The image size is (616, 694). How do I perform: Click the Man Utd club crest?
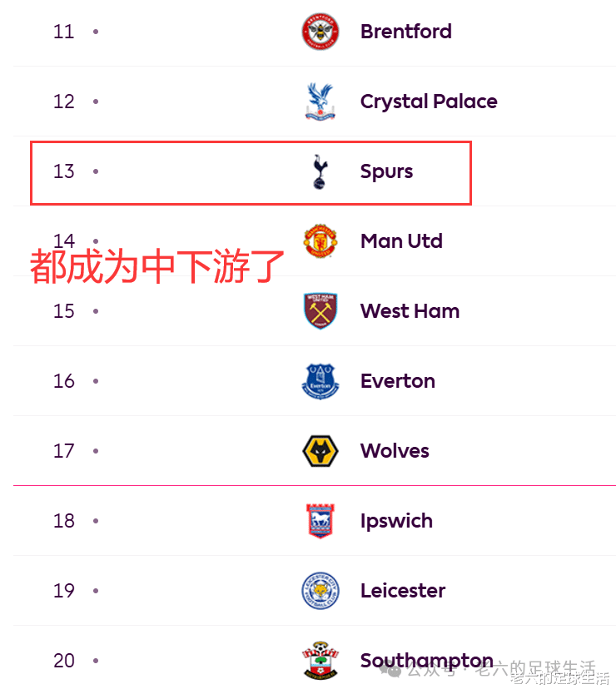click(320, 241)
